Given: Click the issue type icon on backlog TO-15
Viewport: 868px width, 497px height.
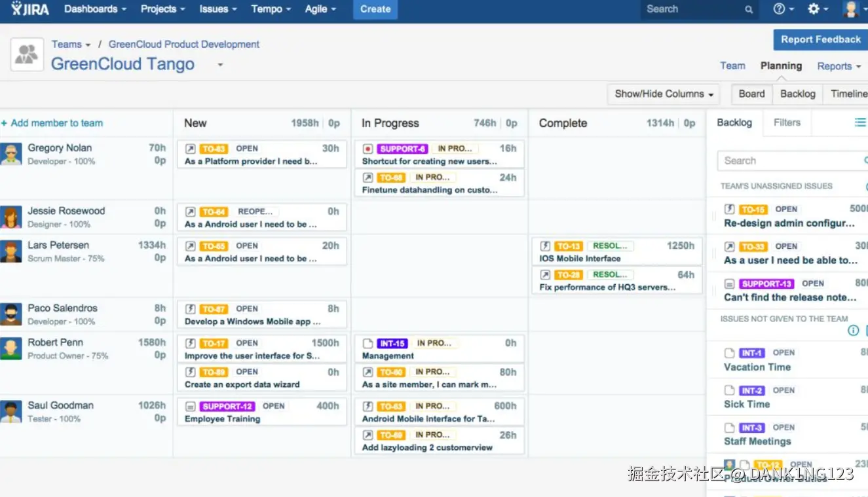Looking at the screenshot, I should click(729, 210).
